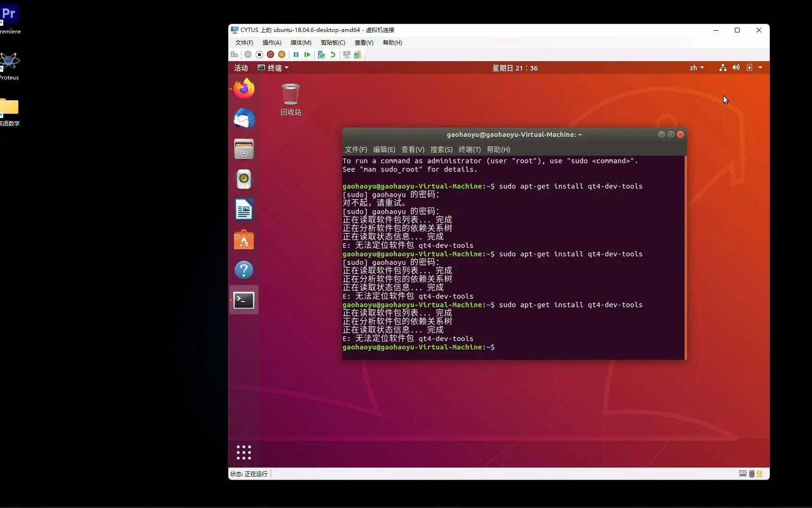This screenshot has height=508, width=812.
Task: Open the Show Applications grid button
Action: tap(243, 452)
